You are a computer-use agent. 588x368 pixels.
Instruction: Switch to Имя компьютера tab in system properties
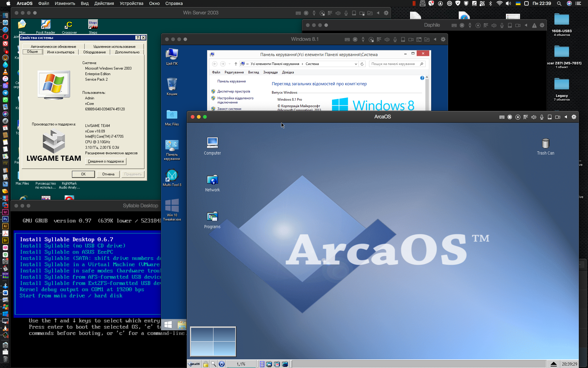coord(61,52)
